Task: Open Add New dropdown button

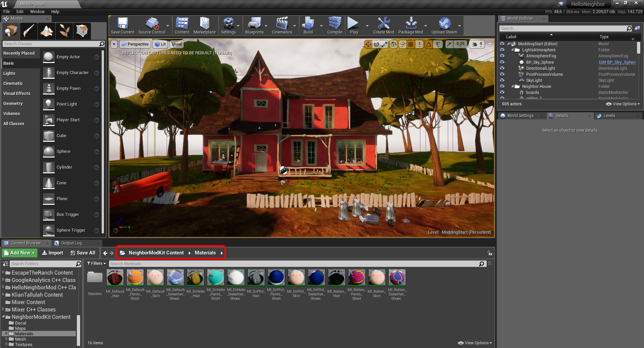Action: pos(19,253)
